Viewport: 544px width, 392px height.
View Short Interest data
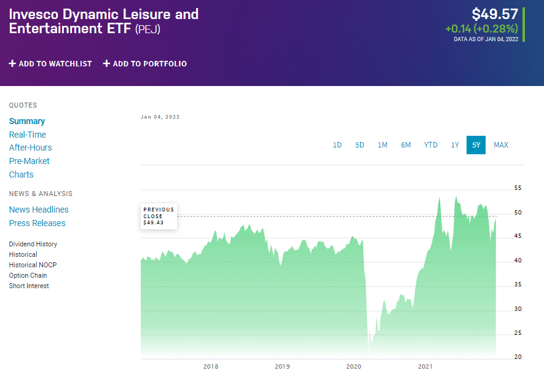tap(29, 286)
